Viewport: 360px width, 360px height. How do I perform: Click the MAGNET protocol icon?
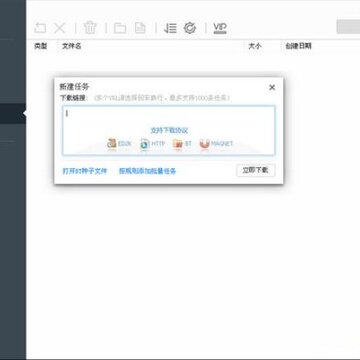(204, 144)
